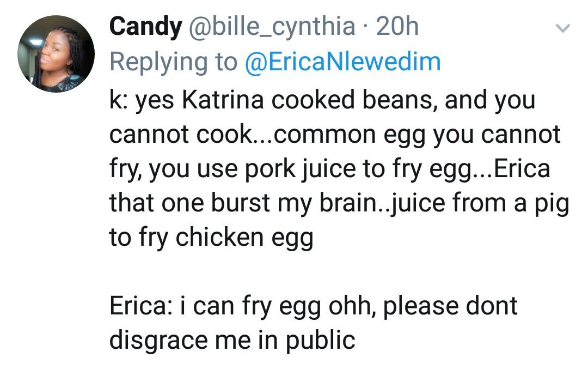Viewport: 588px width, 376px height.
Task: Select the 'pork juice to fry egg' line
Action: point(330,168)
